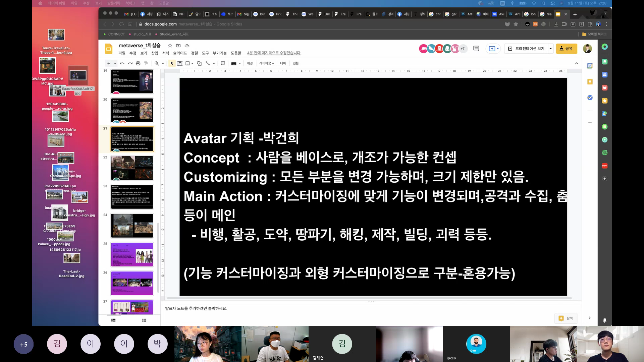Open the 삽입 menu
Viewport: 644px width, 362px height.
(x=155, y=53)
